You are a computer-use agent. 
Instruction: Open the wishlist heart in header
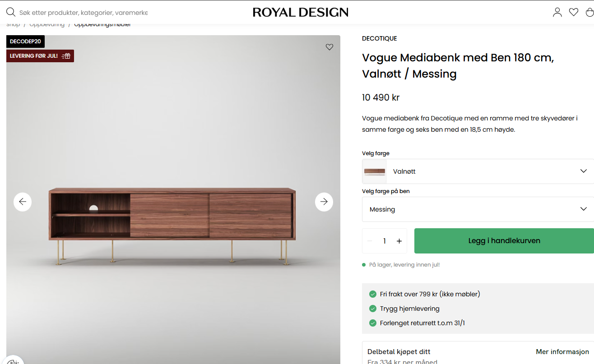point(574,12)
